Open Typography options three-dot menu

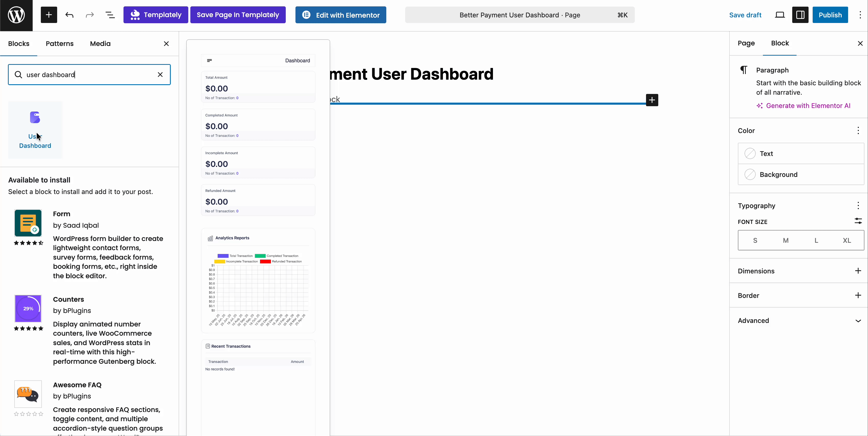pyautogui.click(x=858, y=206)
